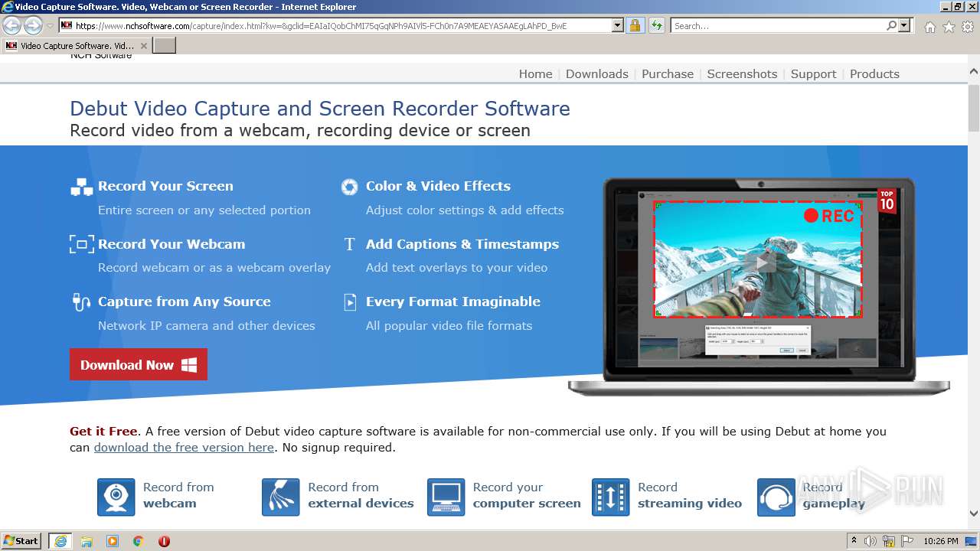Expand the search provider dropdown arrow

click(x=905, y=25)
